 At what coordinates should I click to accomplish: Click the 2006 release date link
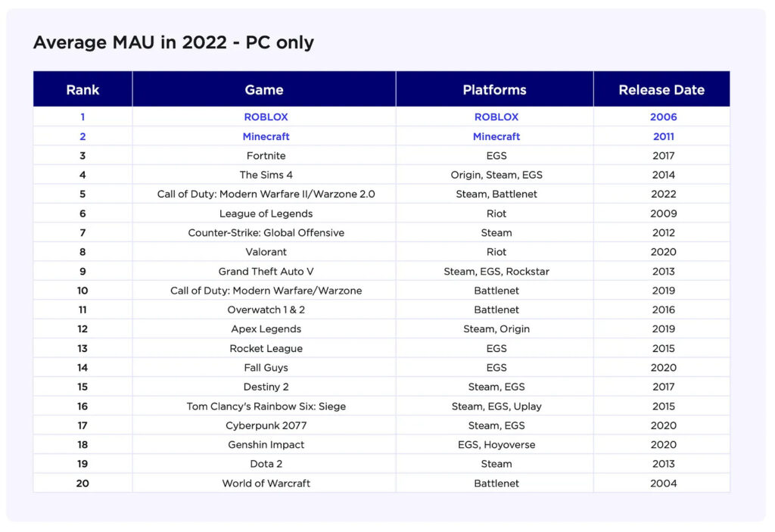(664, 117)
